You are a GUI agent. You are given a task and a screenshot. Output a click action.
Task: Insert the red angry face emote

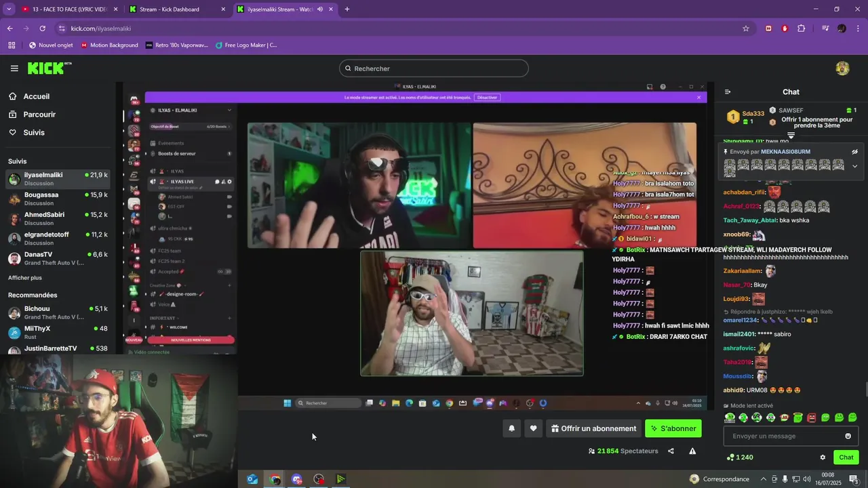point(811,418)
